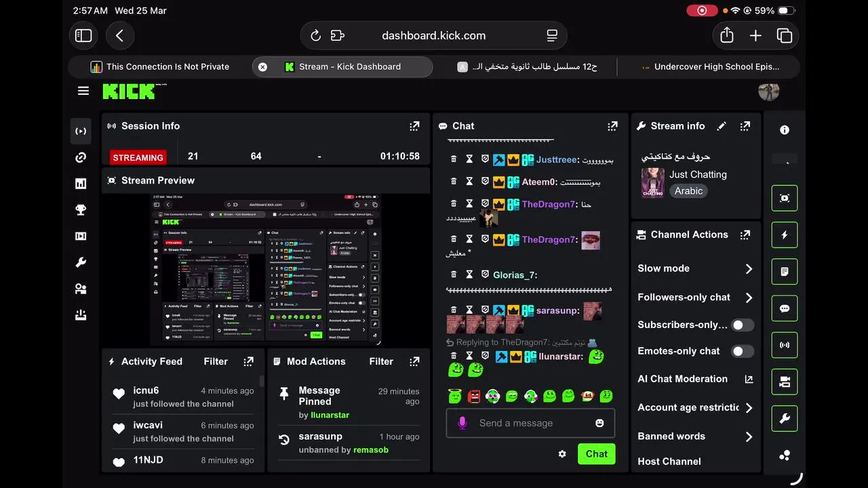The image size is (868, 488).
Task: Click Host Channel action
Action: coord(669,462)
